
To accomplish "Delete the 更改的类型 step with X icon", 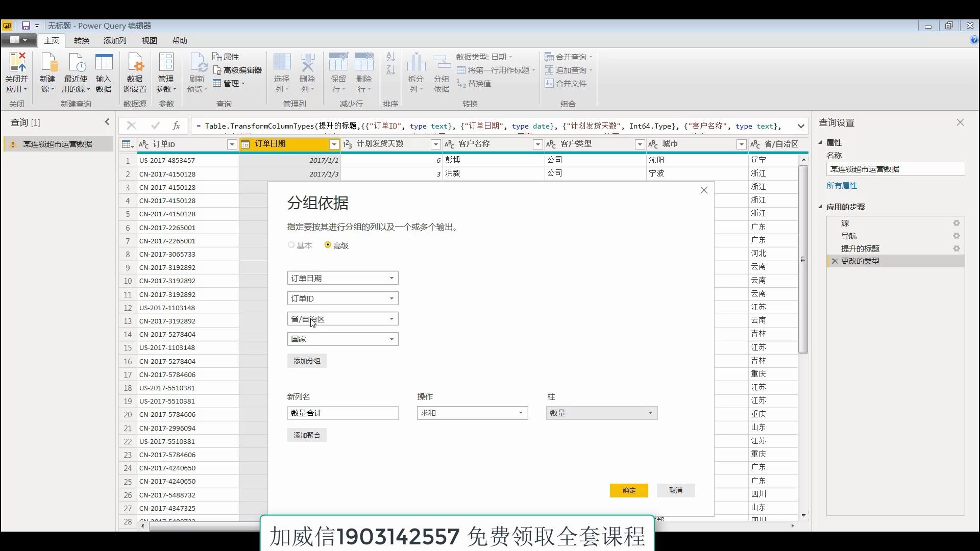I will coord(835,261).
